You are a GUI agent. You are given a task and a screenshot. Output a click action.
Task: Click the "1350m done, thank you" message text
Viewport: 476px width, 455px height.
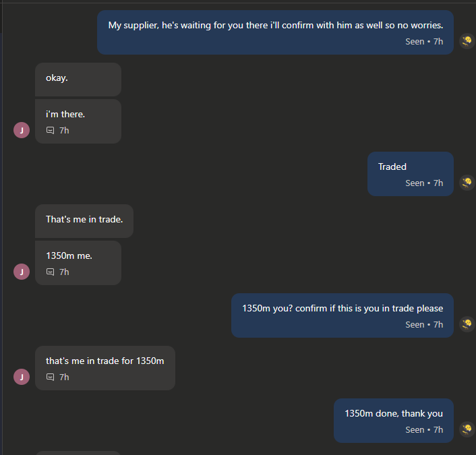pos(394,413)
